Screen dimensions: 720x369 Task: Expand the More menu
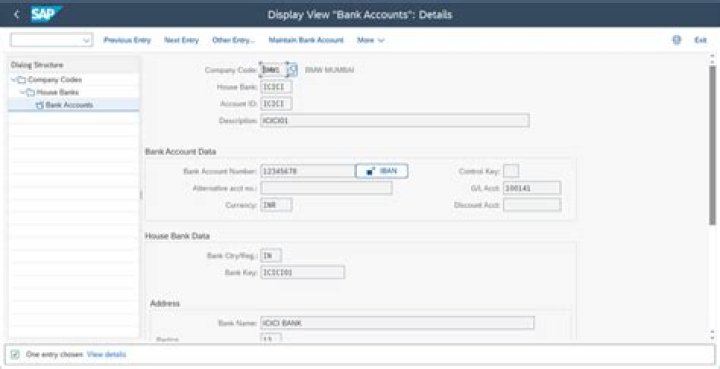[371, 40]
